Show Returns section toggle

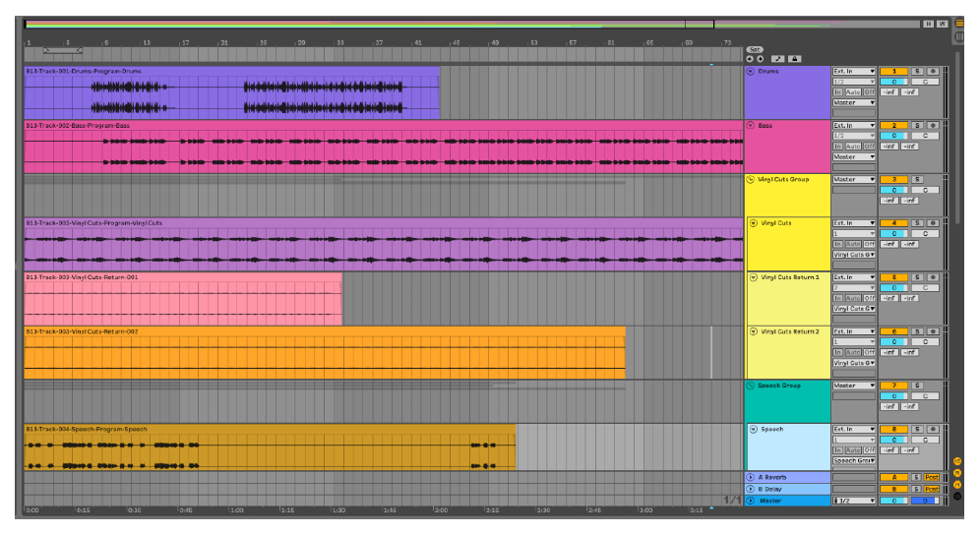point(956,473)
